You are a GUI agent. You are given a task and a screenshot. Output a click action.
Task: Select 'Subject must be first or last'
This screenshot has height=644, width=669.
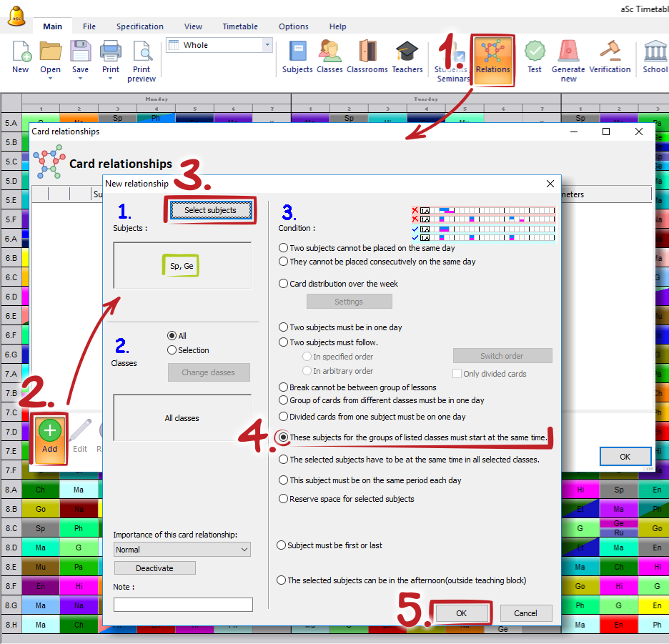click(x=282, y=545)
